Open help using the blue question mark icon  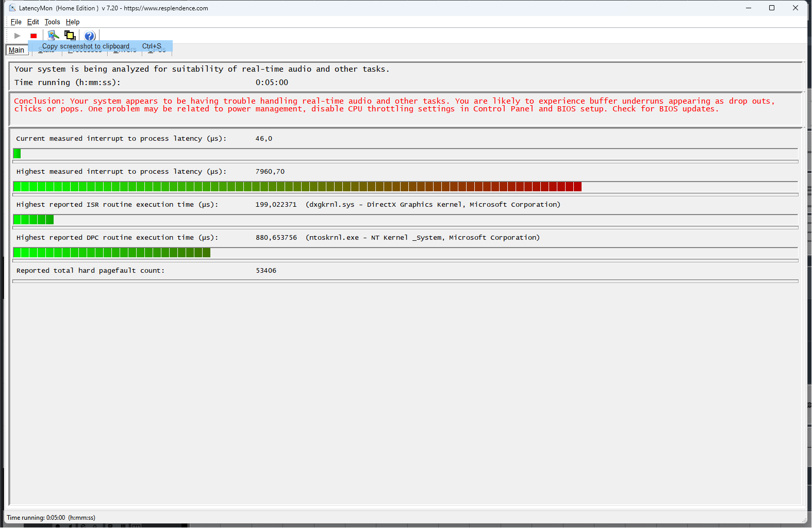point(90,36)
